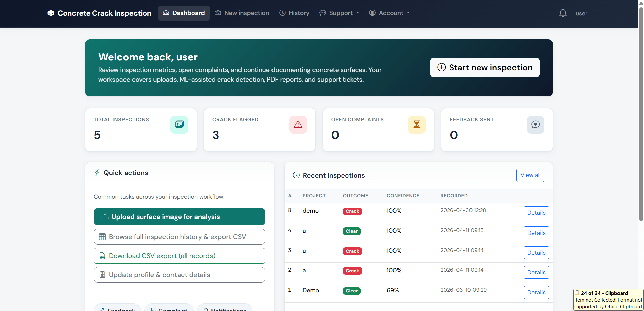The height and width of the screenshot is (311, 644).
Task: Click the page vertical scrollbar thumb
Action: coord(641,114)
